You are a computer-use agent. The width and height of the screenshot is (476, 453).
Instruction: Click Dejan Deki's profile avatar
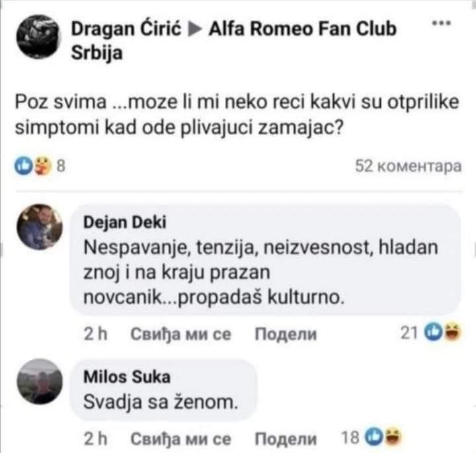40,227
